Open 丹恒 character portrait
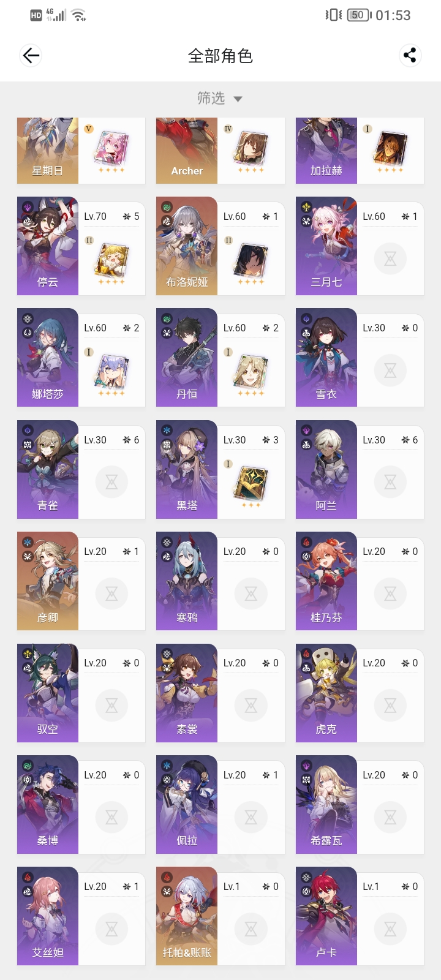 (x=187, y=358)
